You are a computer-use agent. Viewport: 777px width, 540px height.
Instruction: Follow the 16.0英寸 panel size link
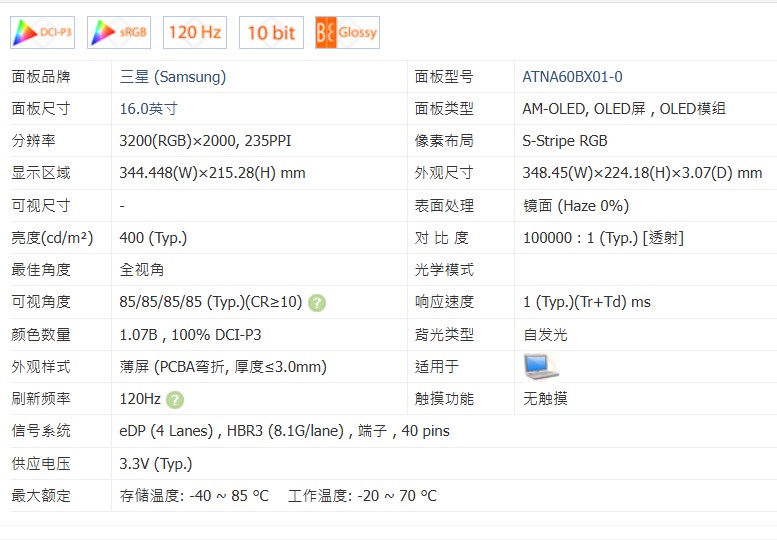click(148, 109)
